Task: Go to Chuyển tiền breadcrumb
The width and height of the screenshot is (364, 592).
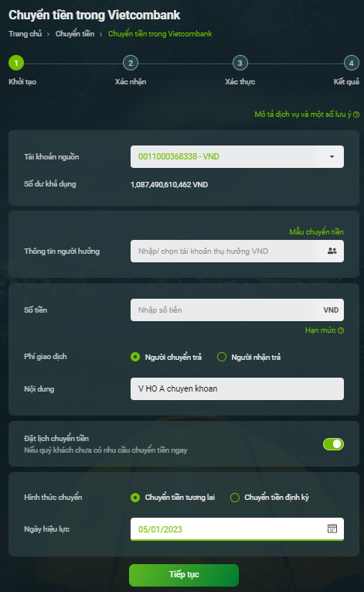Action: click(x=75, y=34)
